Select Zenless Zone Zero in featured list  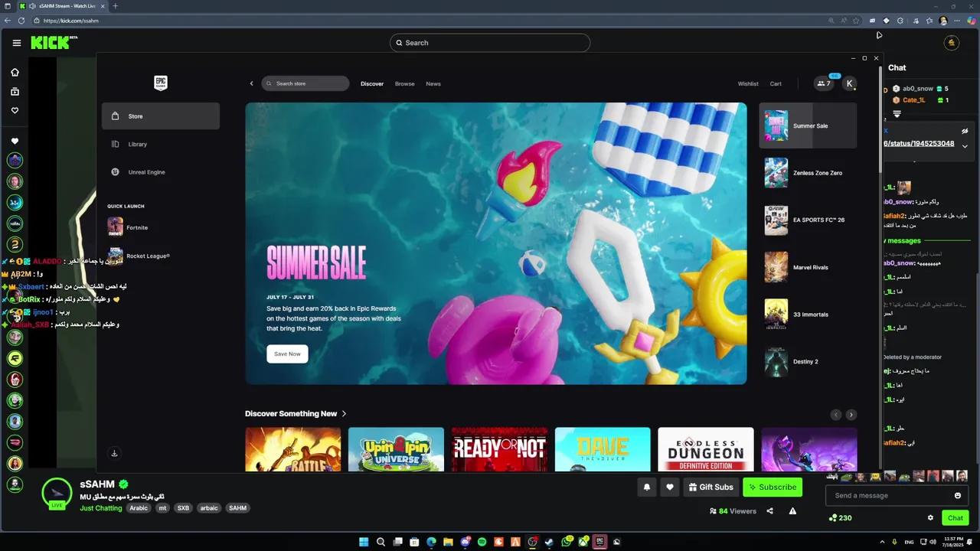pos(808,173)
